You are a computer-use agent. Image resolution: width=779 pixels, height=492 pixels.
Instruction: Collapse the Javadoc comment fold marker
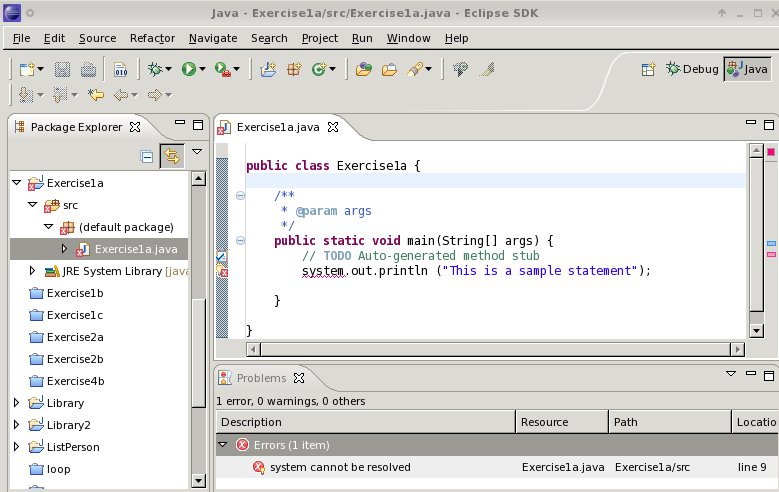tap(240, 195)
